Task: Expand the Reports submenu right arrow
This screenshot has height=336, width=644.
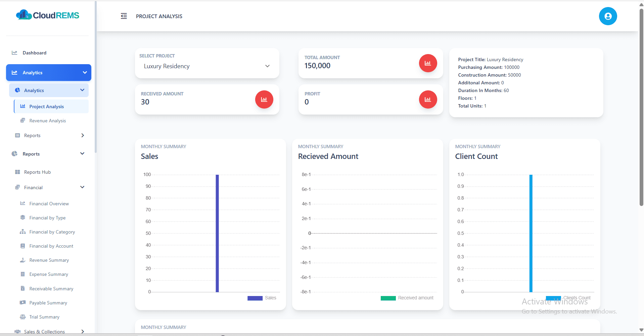Action: coord(83,135)
